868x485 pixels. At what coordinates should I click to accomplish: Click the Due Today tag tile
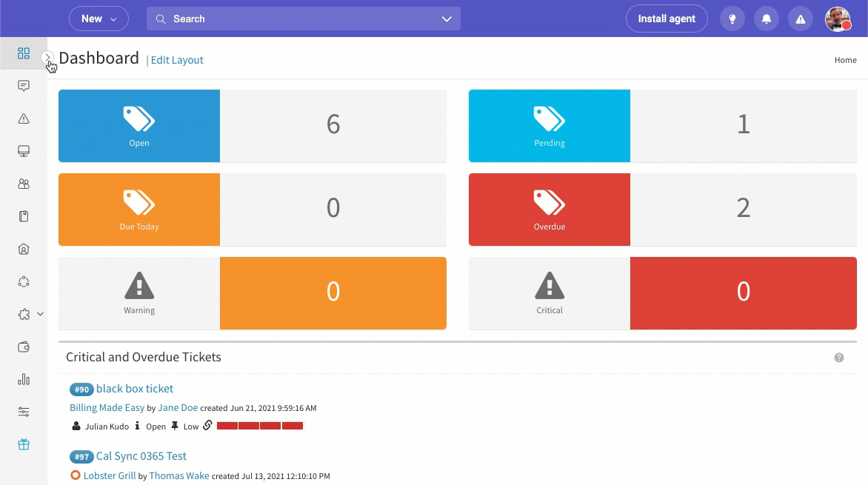click(139, 210)
